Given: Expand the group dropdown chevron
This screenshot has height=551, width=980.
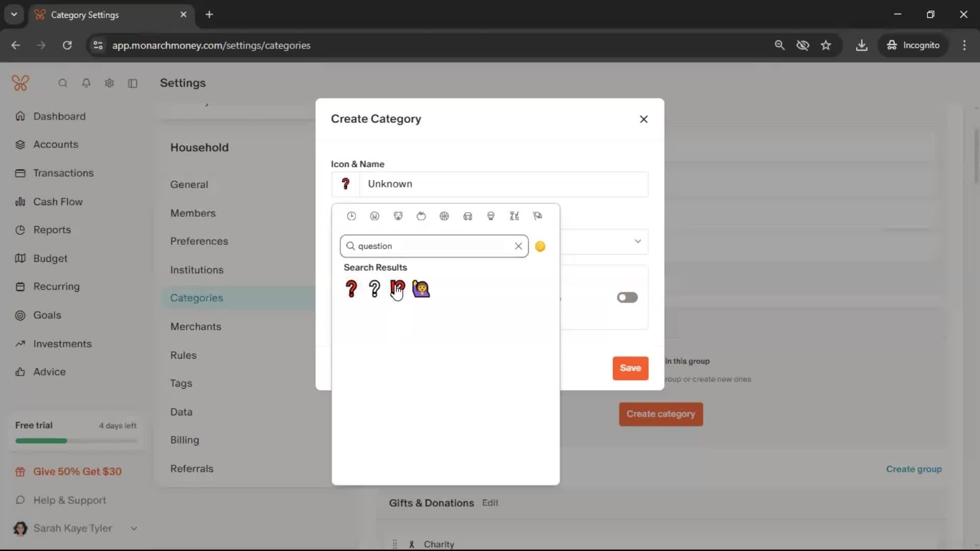Looking at the screenshot, I should click(x=638, y=241).
